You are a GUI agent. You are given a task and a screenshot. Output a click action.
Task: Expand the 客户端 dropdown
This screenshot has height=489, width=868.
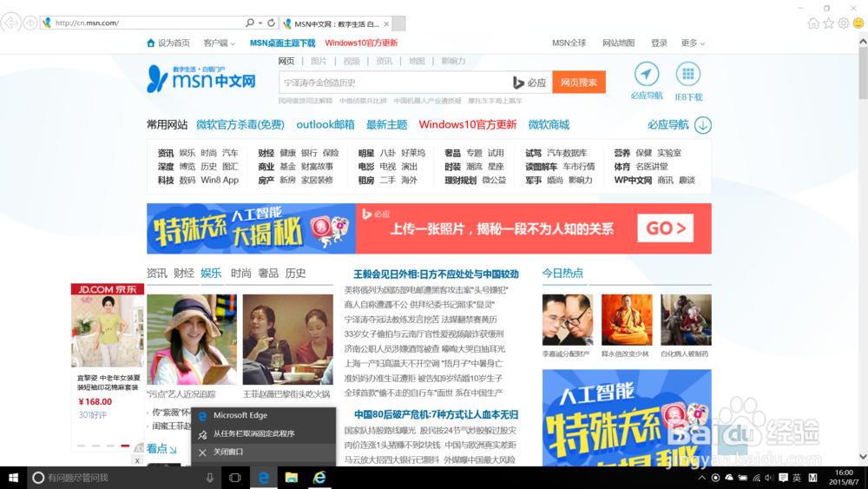coord(220,43)
